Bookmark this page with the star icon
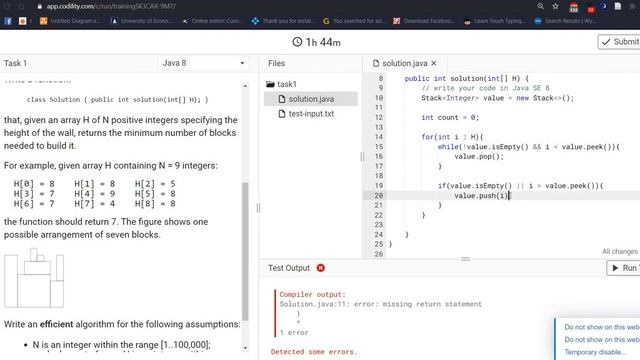Screen dimensions: 640x360 (x=556, y=6)
